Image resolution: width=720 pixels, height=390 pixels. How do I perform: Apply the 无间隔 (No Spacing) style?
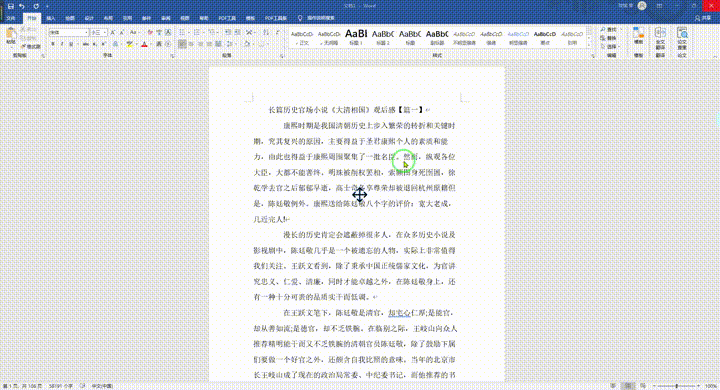[x=329, y=37]
